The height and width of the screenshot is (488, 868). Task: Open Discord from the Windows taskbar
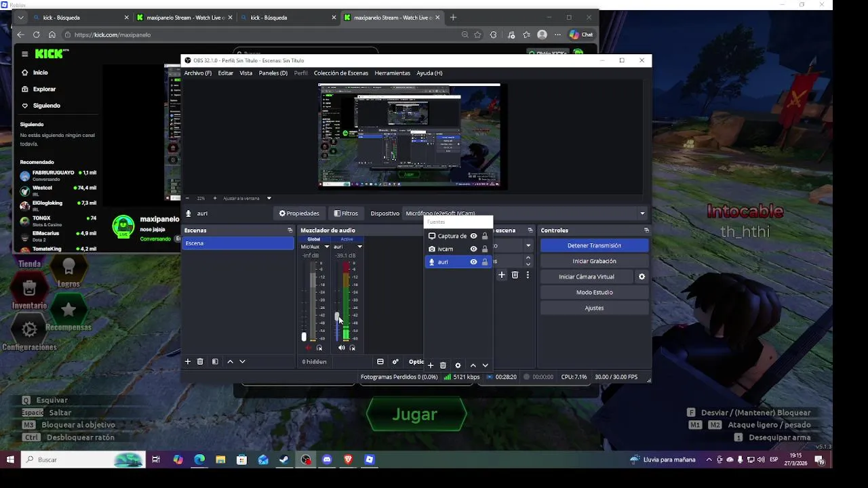tap(327, 460)
